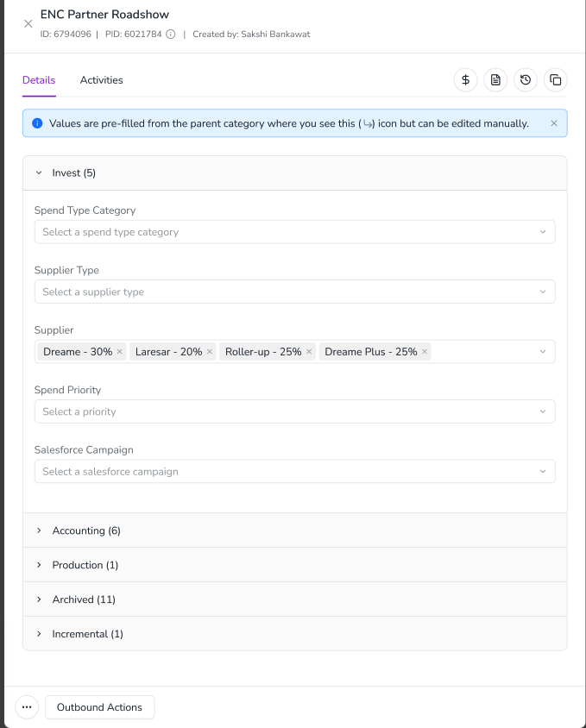Remove the Laresar - 20% supplier tag
The width and height of the screenshot is (586, 728).
[x=210, y=351]
